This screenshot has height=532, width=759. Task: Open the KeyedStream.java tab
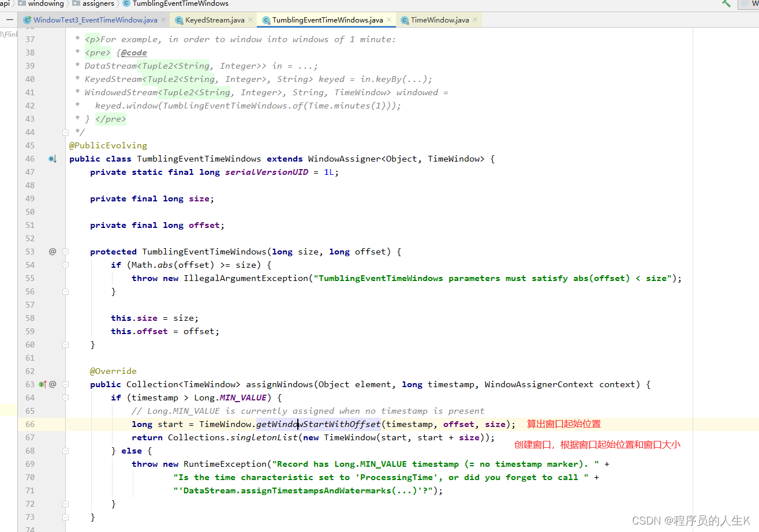pos(214,20)
